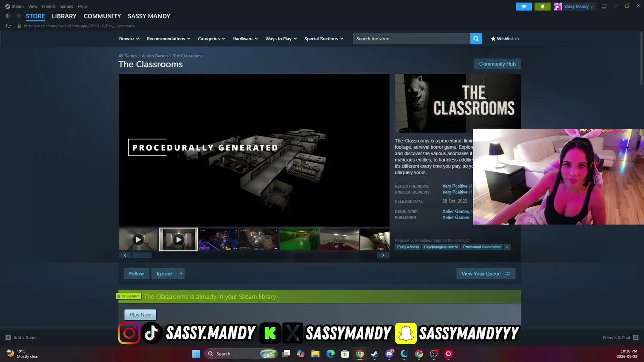Click the page URL in the address bar

[79, 26]
